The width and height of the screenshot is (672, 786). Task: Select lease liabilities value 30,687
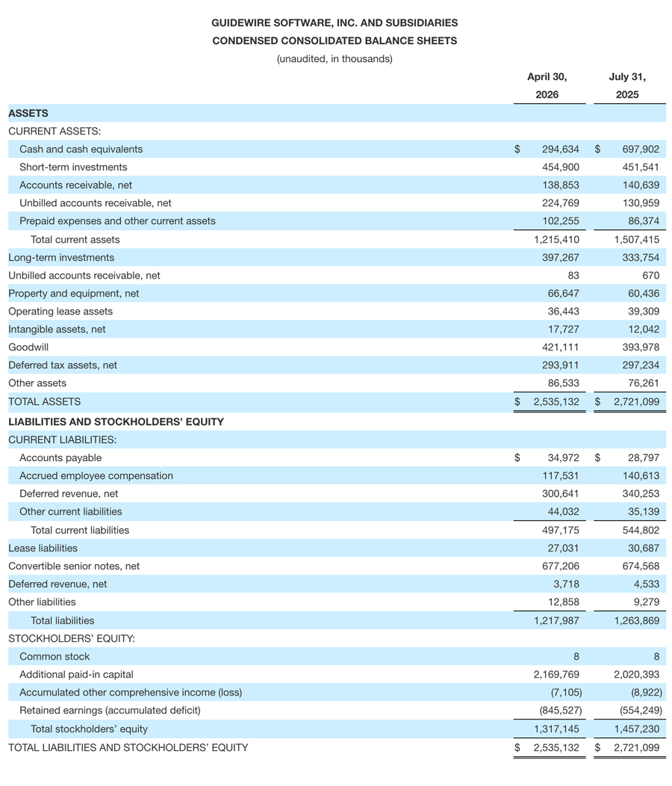pos(644,548)
